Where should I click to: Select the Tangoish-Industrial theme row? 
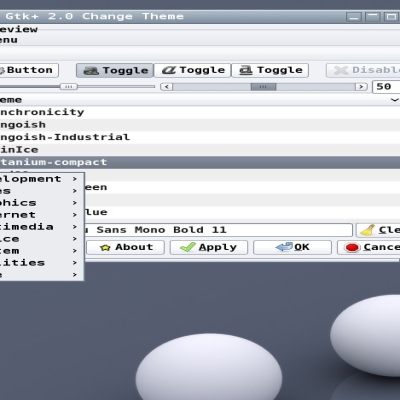point(200,137)
